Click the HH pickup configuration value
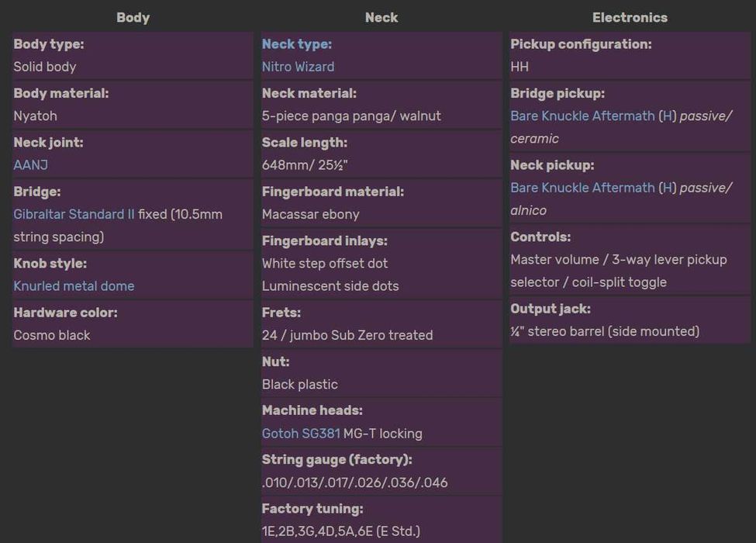756x543 pixels. 520,67
